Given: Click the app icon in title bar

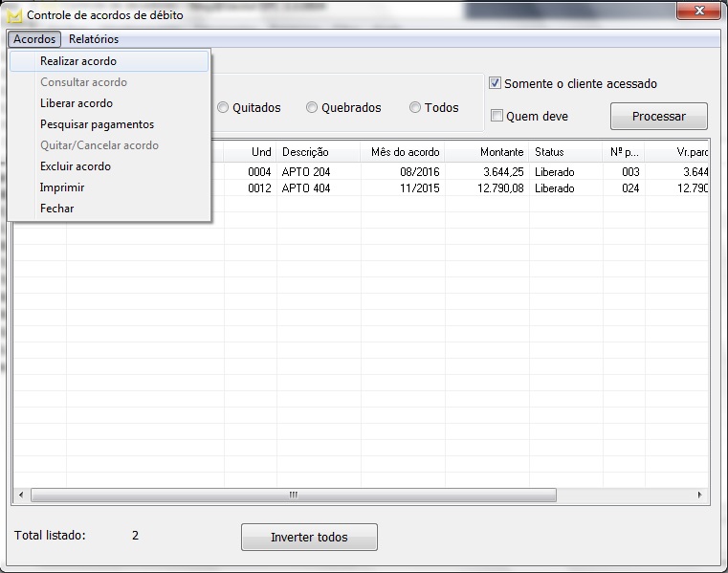Looking at the screenshot, I should tap(14, 15).
